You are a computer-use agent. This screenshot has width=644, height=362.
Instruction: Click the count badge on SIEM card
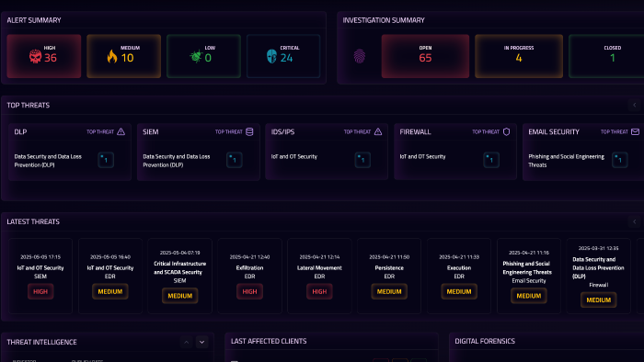pos(234,160)
